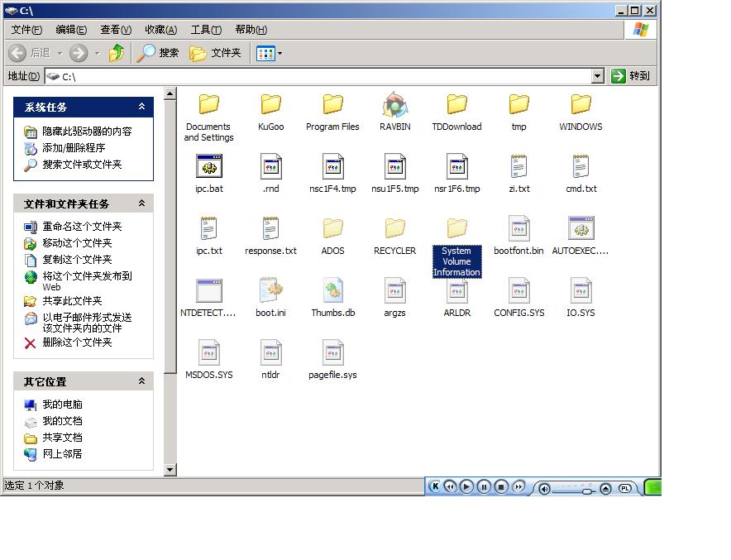
Task: Mute the media player speaker button
Action: click(544, 489)
